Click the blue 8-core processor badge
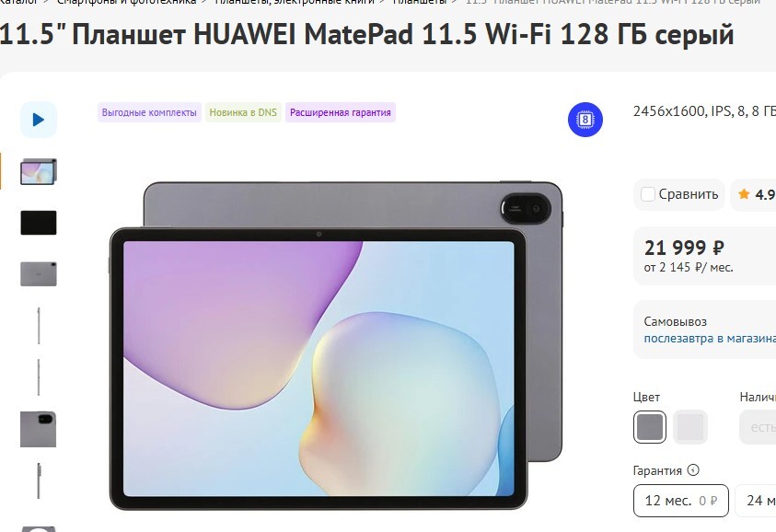This screenshot has height=532, width=776. tap(585, 120)
